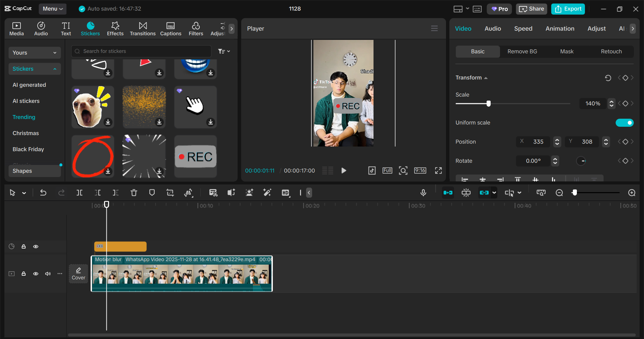
Task: Open the 9:16 aspect ratio dropdown
Action: [x=420, y=170]
